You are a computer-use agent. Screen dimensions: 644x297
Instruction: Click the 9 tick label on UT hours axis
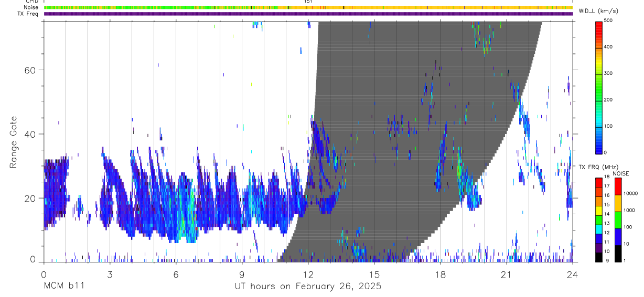(242, 274)
